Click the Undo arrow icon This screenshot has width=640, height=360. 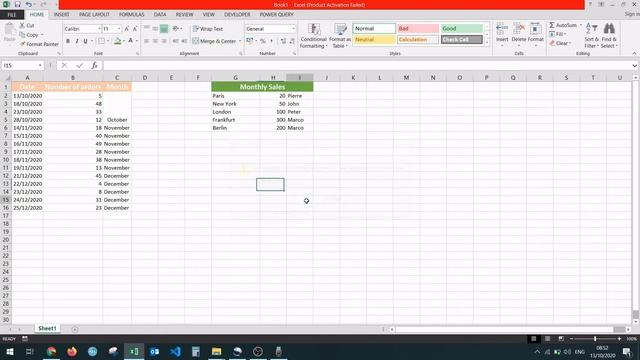[29, 4]
